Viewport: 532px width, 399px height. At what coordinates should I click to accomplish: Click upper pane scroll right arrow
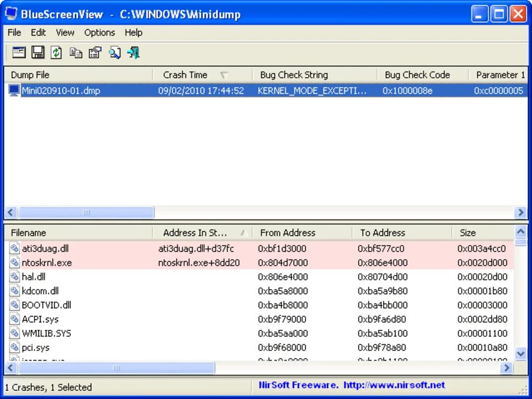[520, 212]
